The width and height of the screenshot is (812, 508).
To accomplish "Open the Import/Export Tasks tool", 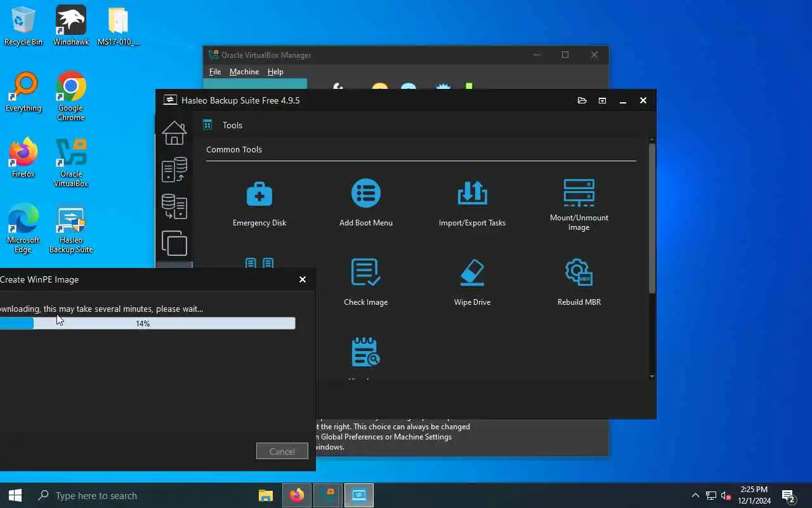I will 472,203.
